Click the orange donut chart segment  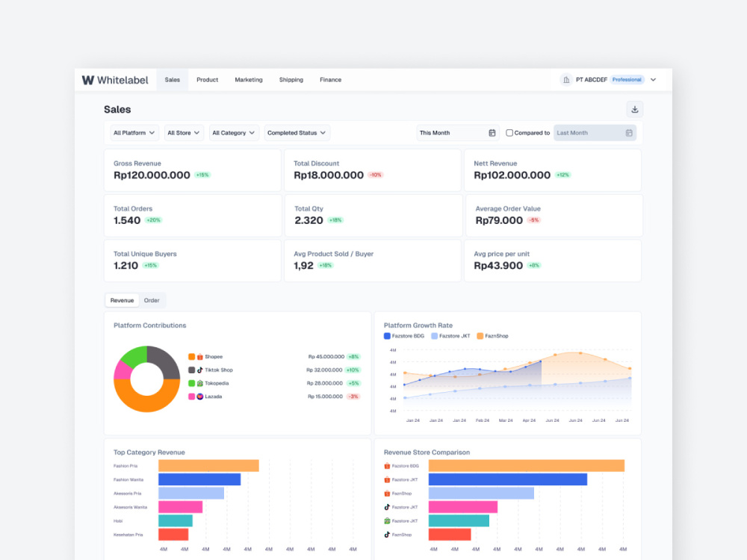(x=146, y=404)
